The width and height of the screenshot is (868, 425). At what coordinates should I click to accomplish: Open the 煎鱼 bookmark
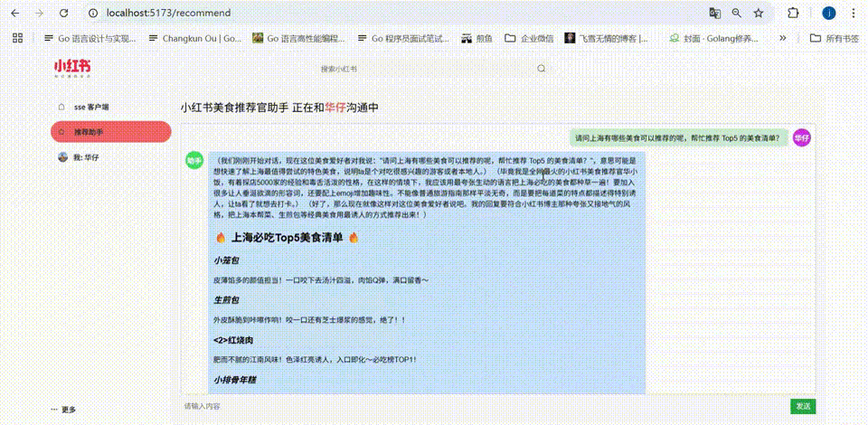coord(476,38)
